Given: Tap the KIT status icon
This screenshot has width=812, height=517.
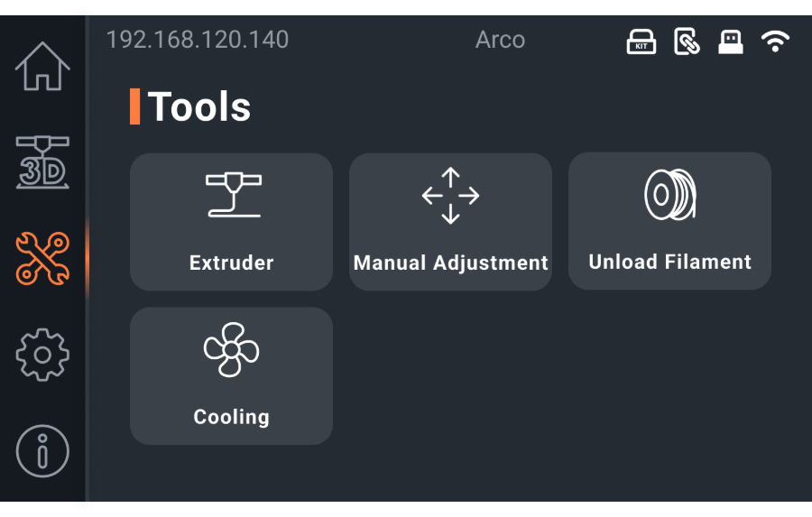Looking at the screenshot, I should (641, 42).
